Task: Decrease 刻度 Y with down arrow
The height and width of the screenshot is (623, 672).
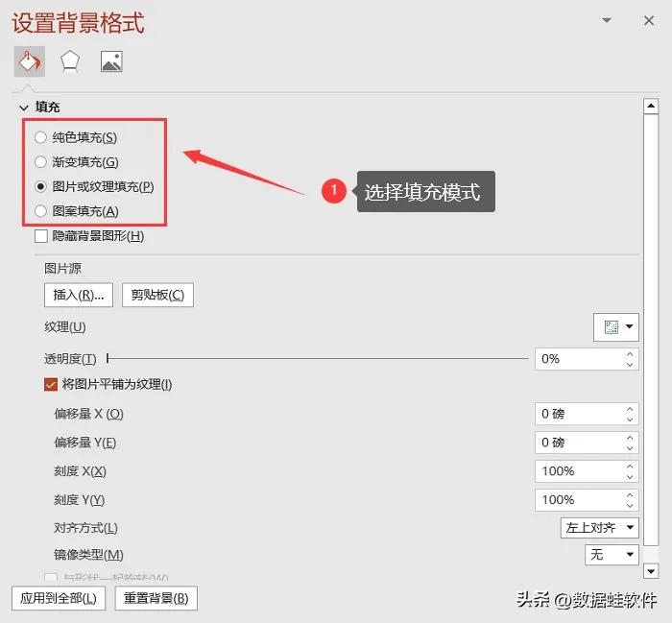Action: pos(630,505)
